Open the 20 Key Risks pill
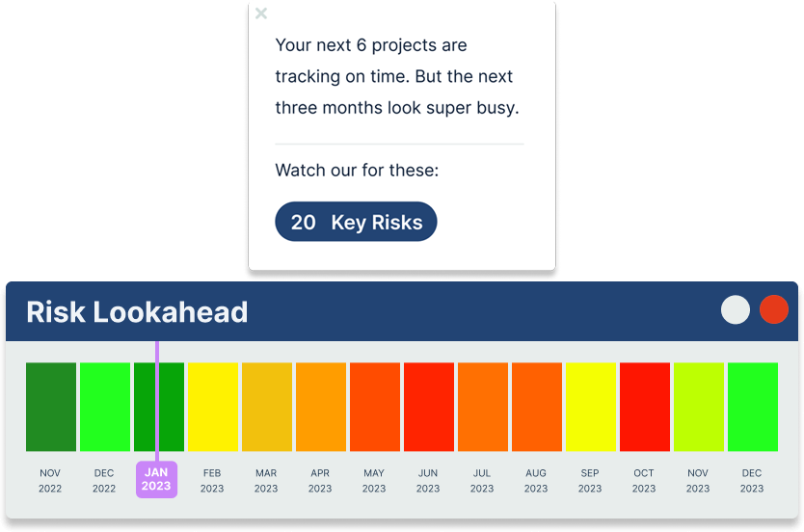Viewport: 804px width, 532px height. pyautogui.click(x=356, y=222)
